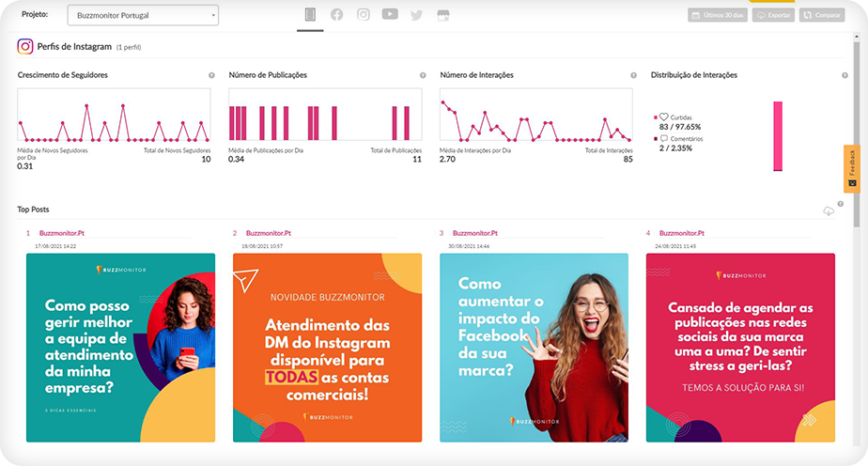Open the store tab icon
This screenshot has height=466, width=868.
click(442, 15)
